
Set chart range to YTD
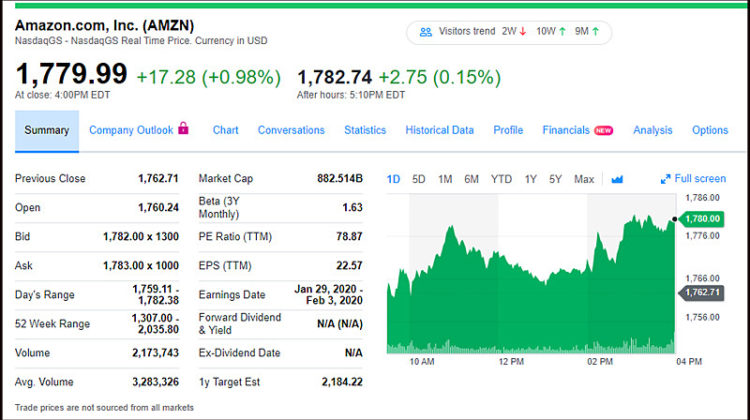pyautogui.click(x=501, y=179)
